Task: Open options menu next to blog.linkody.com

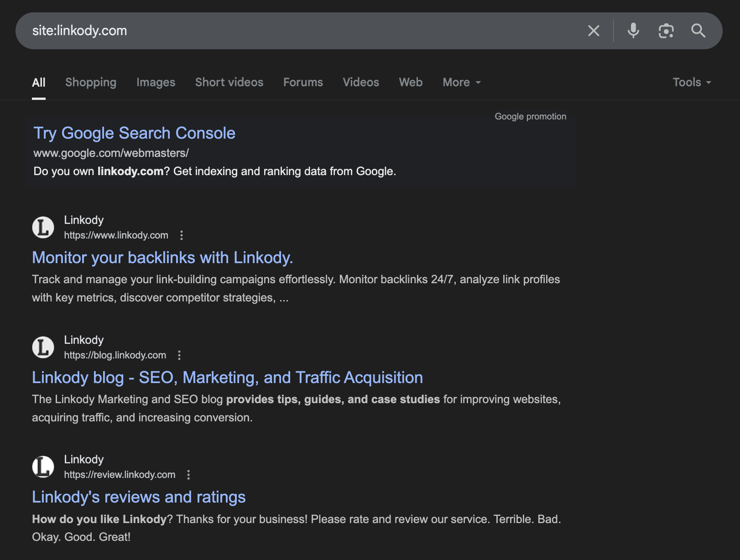Action: pyautogui.click(x=179, y=355)
